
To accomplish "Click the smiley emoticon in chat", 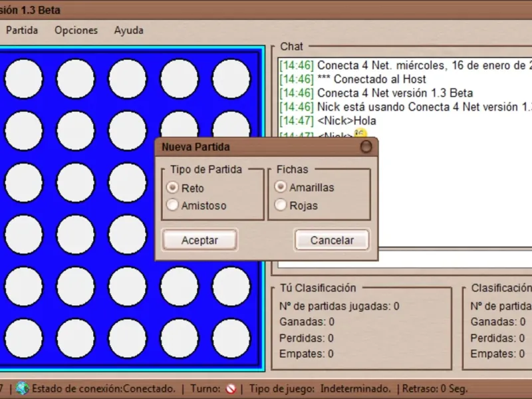I will (360, 133).
